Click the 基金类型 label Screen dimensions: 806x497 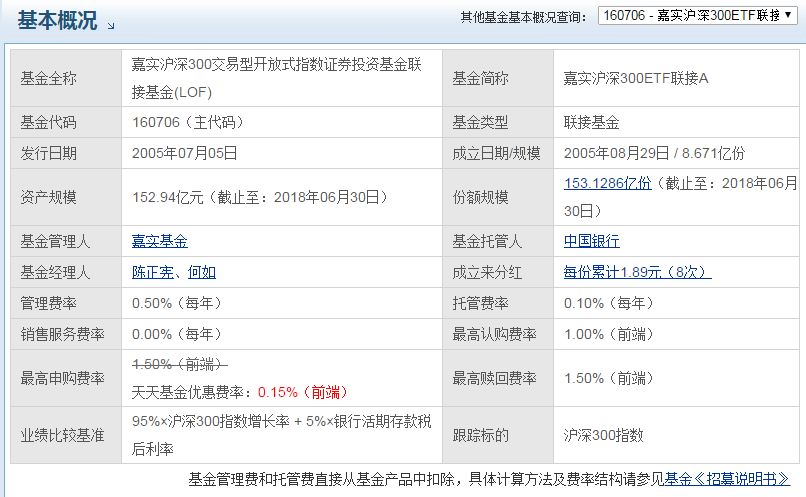(480, 122)
